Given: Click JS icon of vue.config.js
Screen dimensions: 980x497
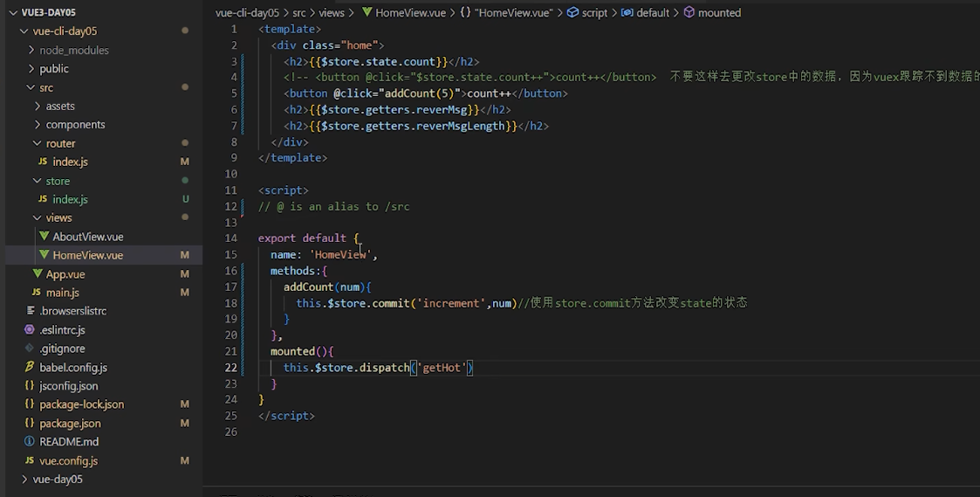Looking at the screenshot, I should [30, 460].
